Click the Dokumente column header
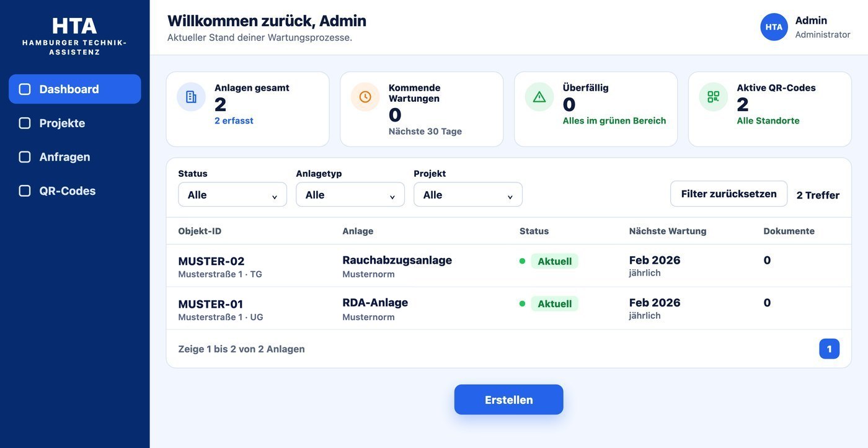Viewport: 868px width, 448px height. pyautogui.click(x=789, y=231)
